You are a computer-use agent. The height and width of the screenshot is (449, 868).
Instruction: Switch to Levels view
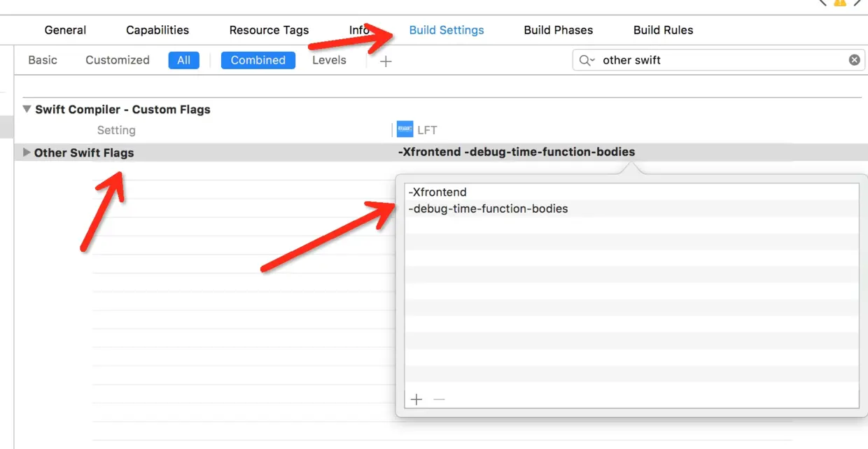point(329,60)
